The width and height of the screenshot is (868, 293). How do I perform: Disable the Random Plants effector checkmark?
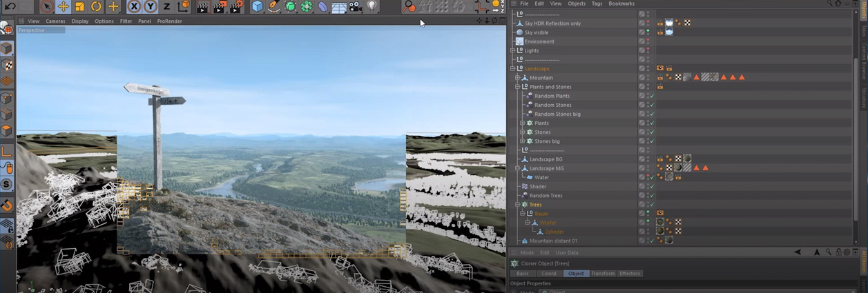point(651,96)
